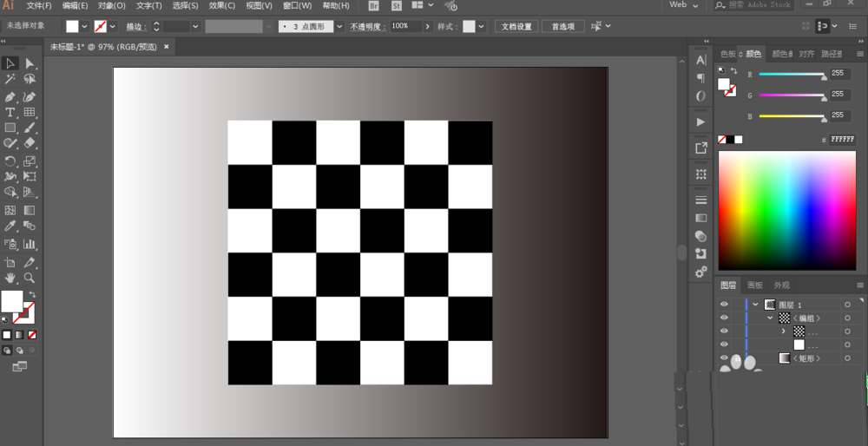Hide the 编组 group via eye icon
Viewport: 868px width, 446px height.
724,318
